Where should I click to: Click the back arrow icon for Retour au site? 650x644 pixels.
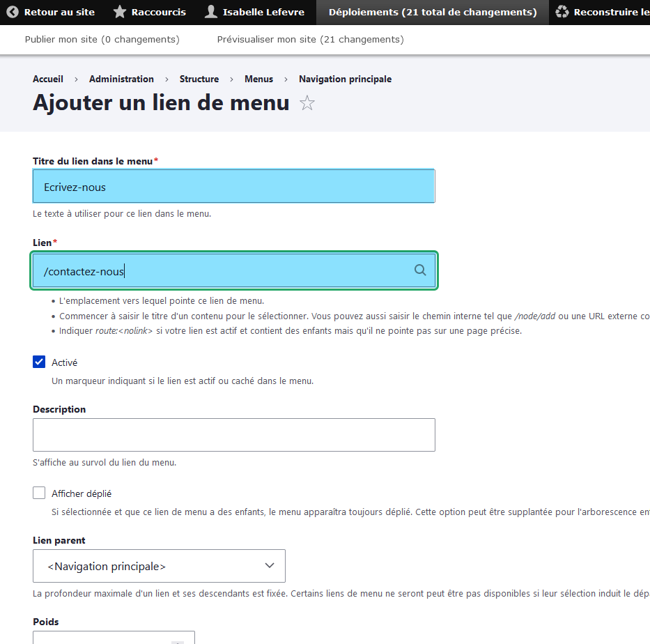point(13,13)
